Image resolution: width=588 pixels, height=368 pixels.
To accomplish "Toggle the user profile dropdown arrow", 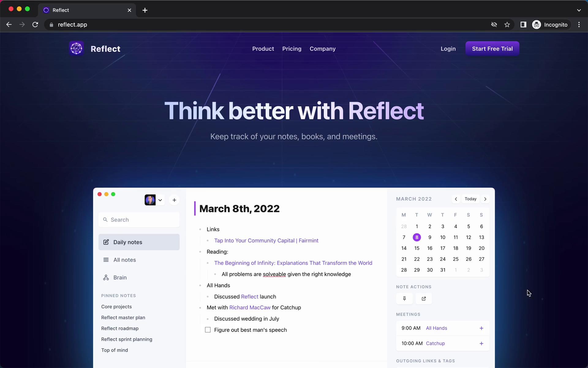I will (x=160, y=200).
